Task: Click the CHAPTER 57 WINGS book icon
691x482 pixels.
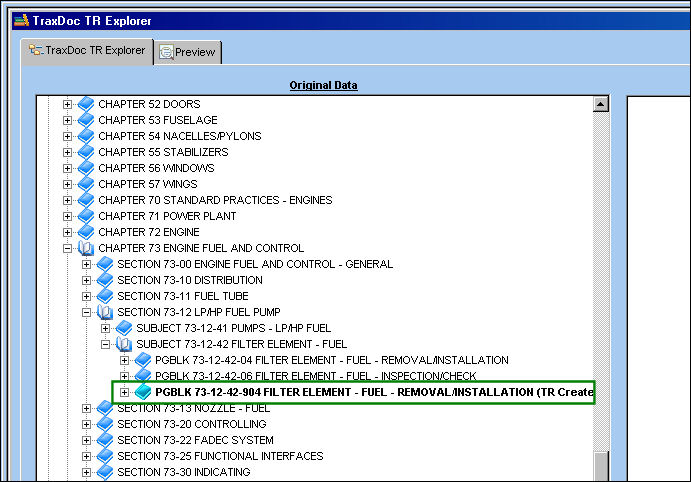Action: (86, 184)
